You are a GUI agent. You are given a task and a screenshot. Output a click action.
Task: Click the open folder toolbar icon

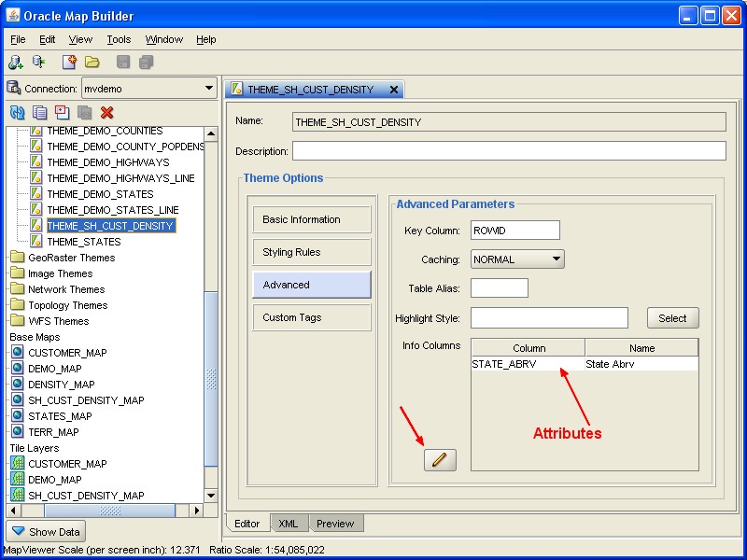point(92,62)
